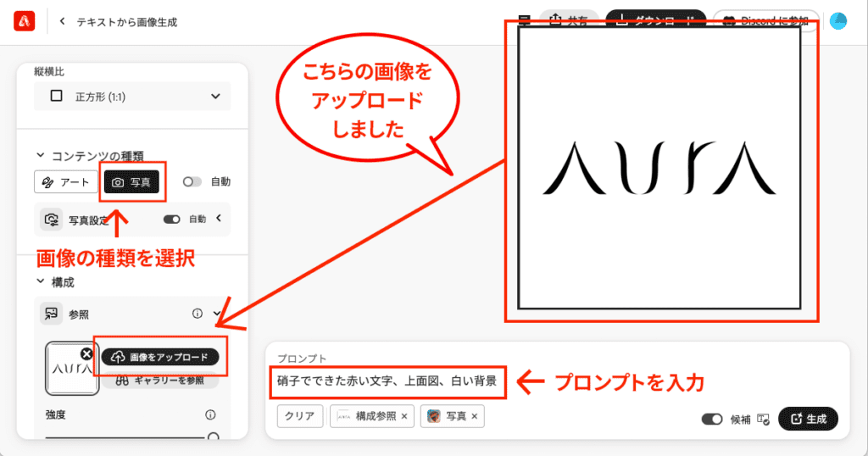Viewport: 868px width, 456px height.
Task: Collapse the 構成 section
Action: pyautogui.click(x=40, y=281)
